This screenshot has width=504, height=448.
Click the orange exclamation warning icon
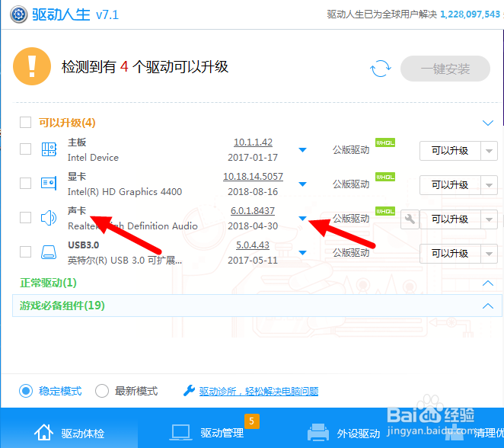[32, 66]
